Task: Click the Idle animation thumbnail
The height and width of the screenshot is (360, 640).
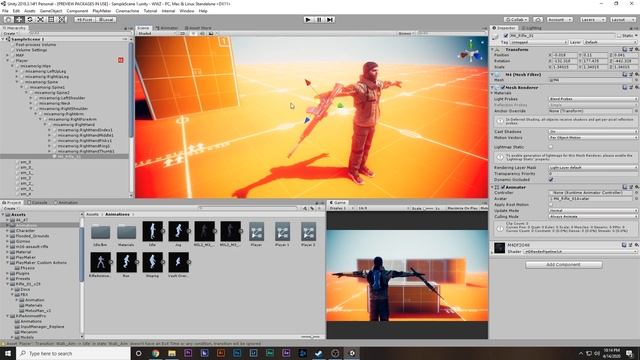Action: 153,231
